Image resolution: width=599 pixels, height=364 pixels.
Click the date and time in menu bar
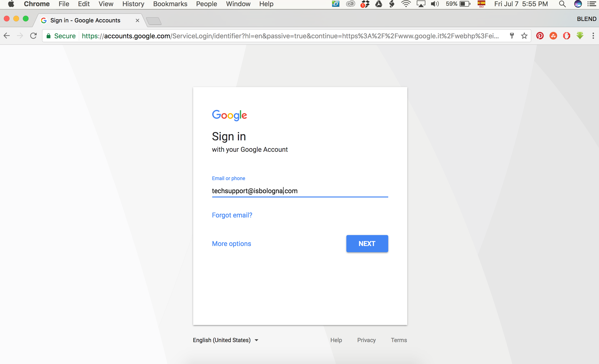pos(521,4)
